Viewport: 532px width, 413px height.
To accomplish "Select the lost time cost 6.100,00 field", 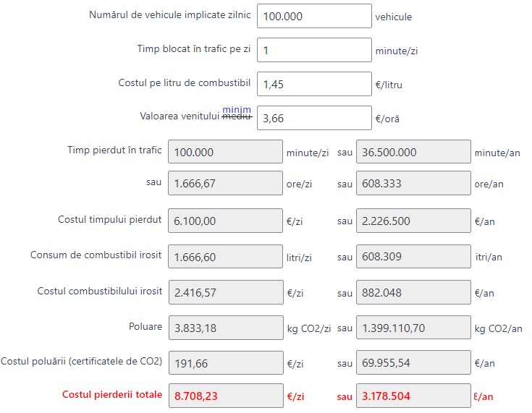I will tap(225, 221).
